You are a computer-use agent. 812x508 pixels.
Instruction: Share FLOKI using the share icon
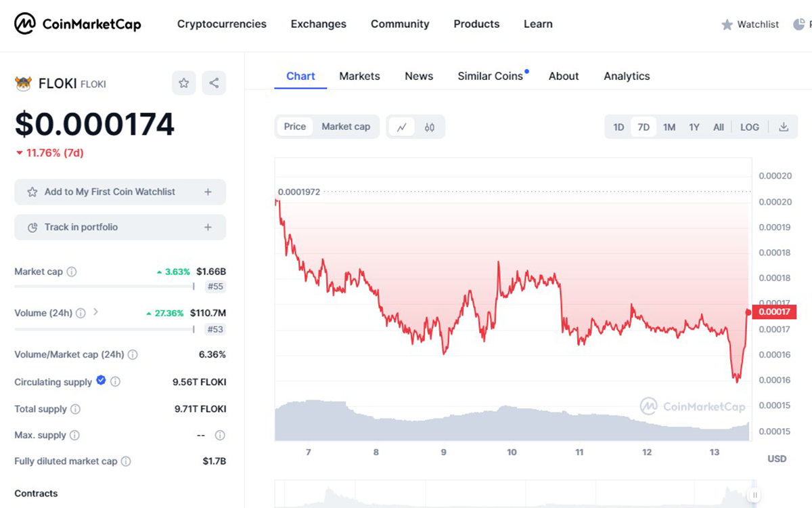click(x=214, y=83)
